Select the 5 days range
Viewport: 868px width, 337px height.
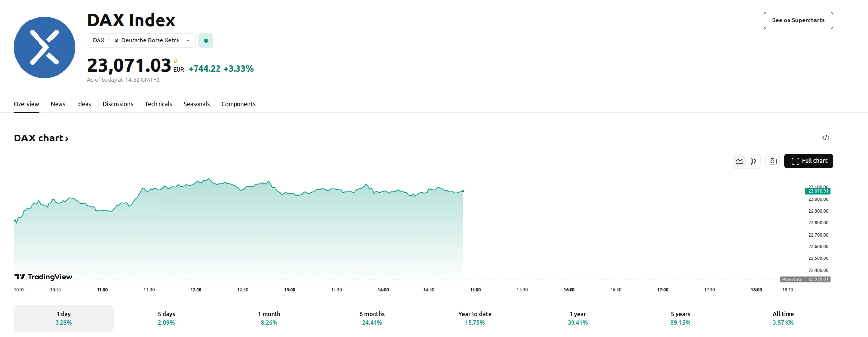[166, 318]
